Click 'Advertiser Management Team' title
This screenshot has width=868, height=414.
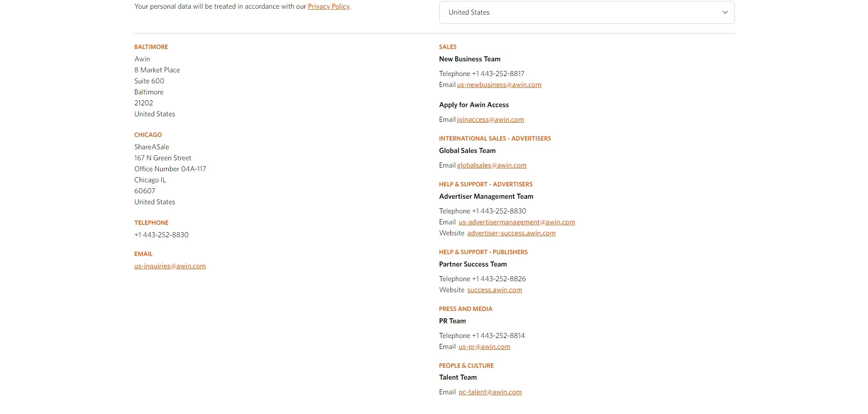[x=486, y=196]
